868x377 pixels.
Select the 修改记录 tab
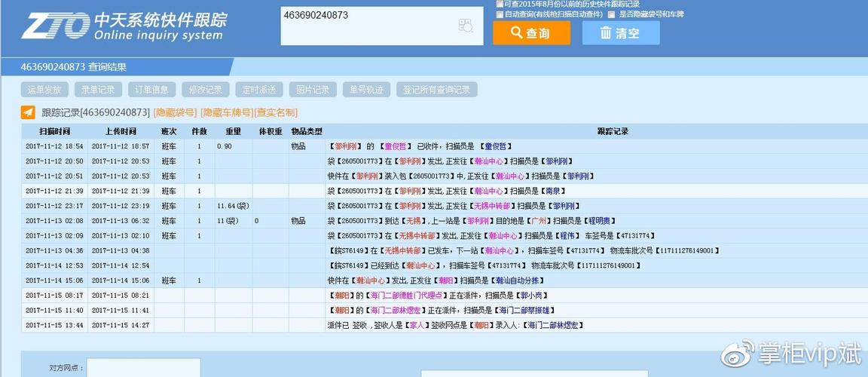205,90
